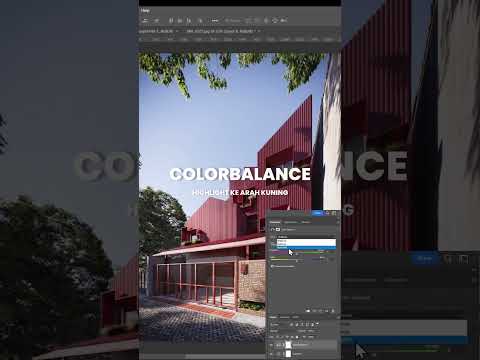Image resolution: width=480 pixels, height=360 pixels.
Task: Open the Help menu
Action: [145, 11]
